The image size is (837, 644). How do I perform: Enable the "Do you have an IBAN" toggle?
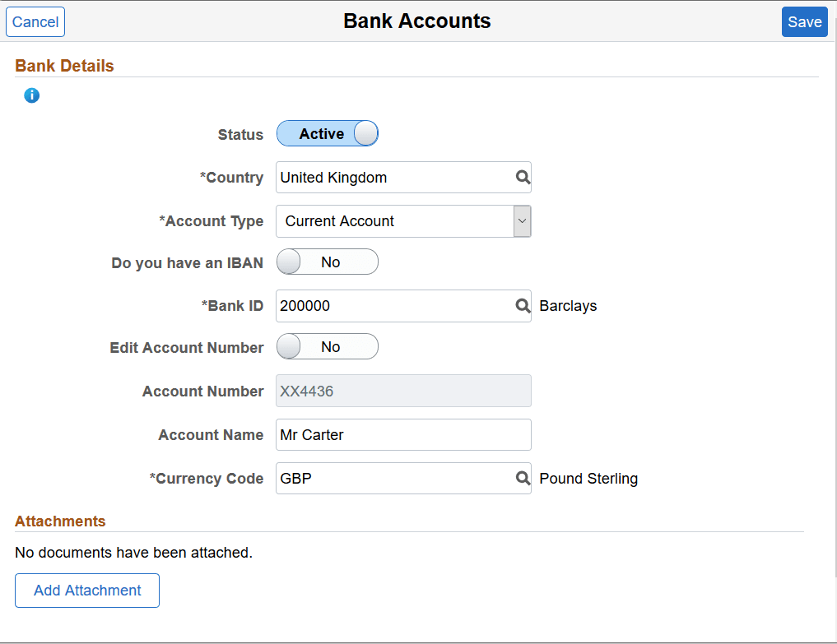pos(328,262)
